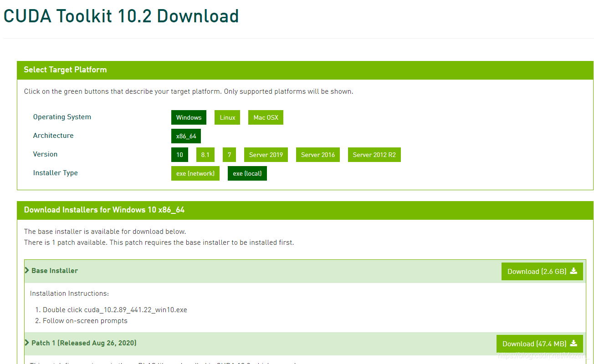Click the Base Installer heading
This screenshot has height=364, width=594.
pyautogui.click(x=55, y=271)
